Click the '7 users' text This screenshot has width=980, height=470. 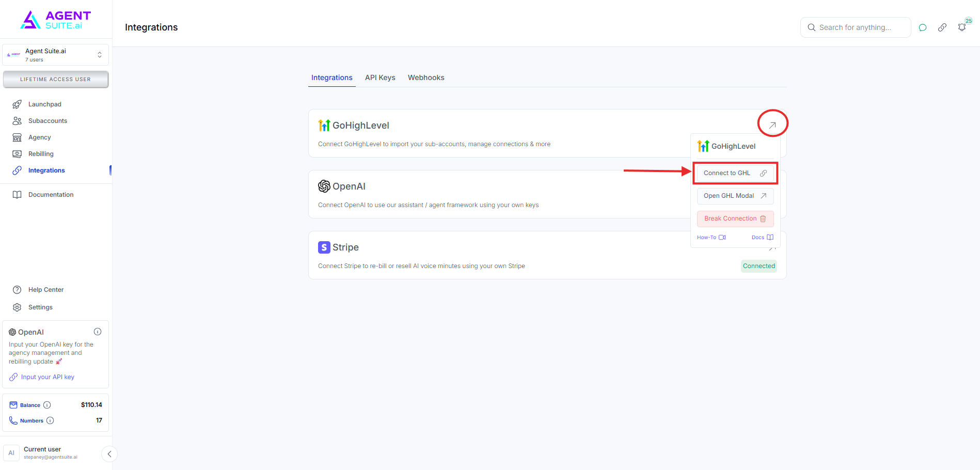coord(34,60)
